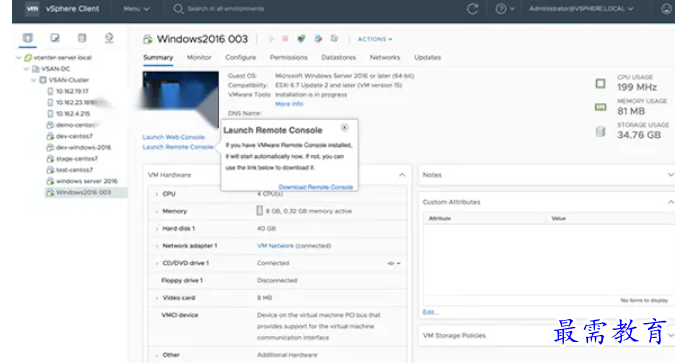Click the CPU usage icon
675x363 pixels.
(x=600, y=83)
